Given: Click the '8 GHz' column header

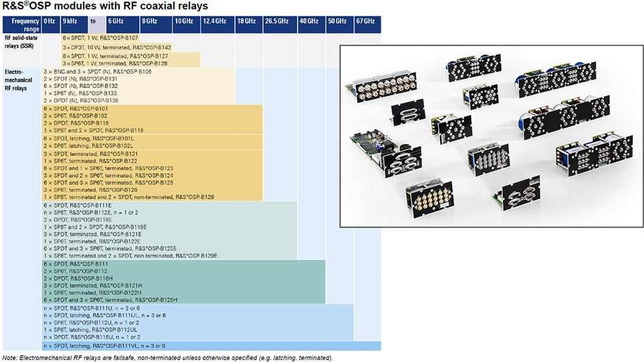Looking at the screenshot, I should [155, 25].
